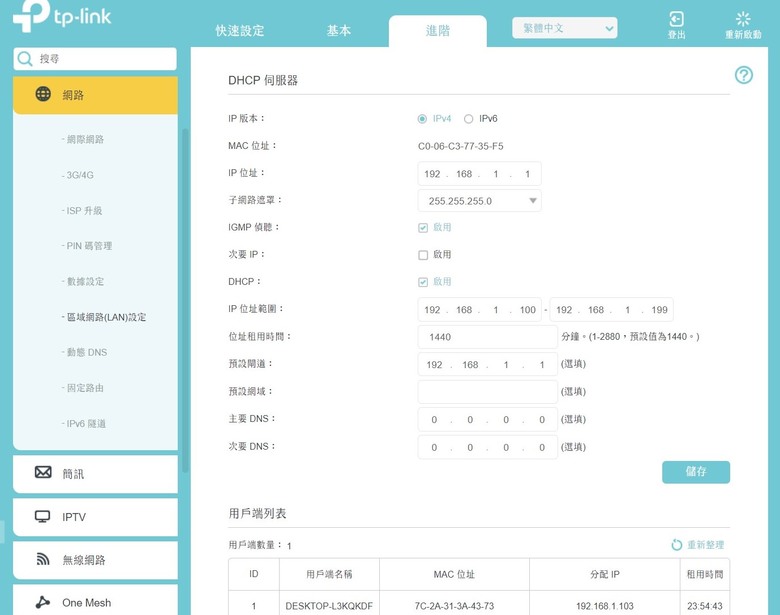Click the 預設閘道 field
The width and height of the screenshot is (780, 615).
488,364
